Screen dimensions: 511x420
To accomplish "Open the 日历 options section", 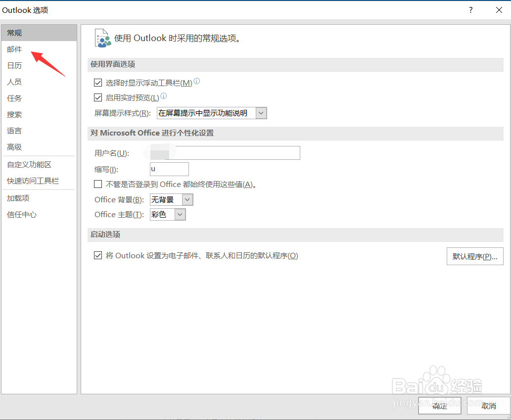I will point(14,65).
